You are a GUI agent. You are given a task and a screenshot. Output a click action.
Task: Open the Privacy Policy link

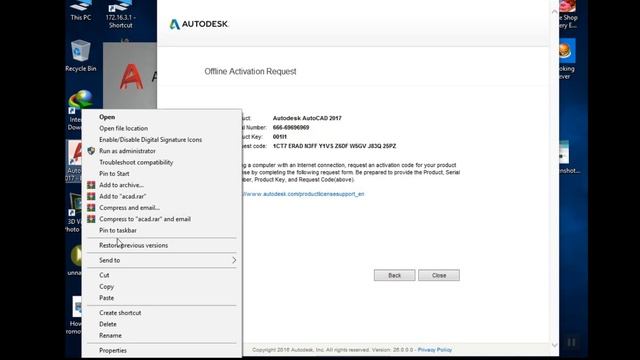point(435,350)
